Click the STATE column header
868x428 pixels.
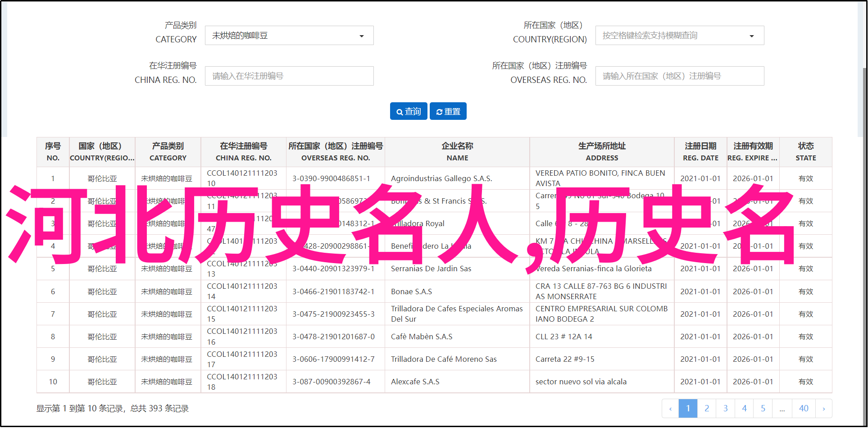pyautogui.click(x=805, y=152)
